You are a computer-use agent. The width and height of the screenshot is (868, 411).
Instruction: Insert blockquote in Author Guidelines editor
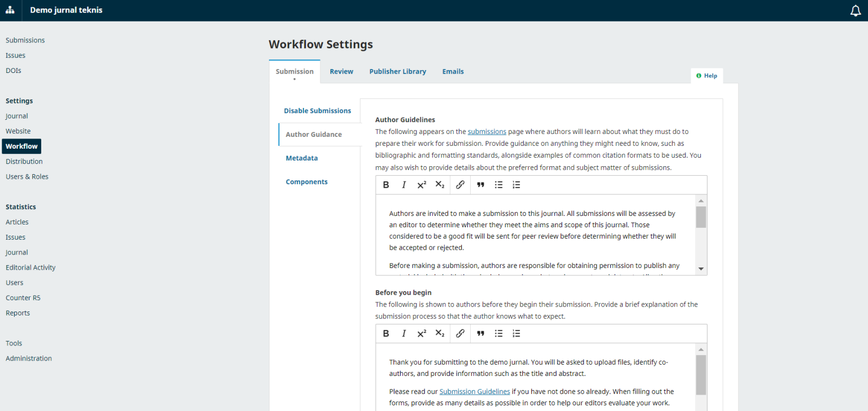pyautogui.click(x=480, y=185)
